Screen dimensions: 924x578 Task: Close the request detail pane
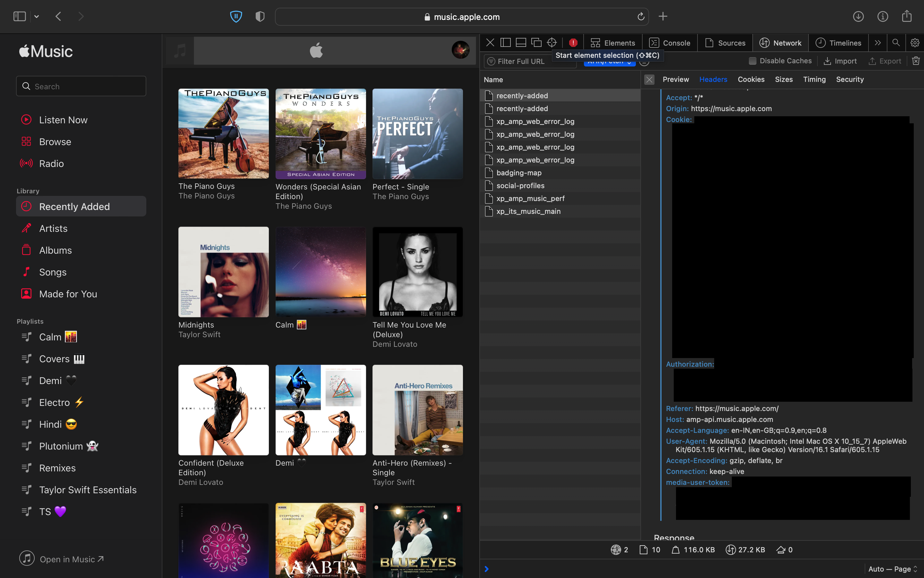point(649,80)
